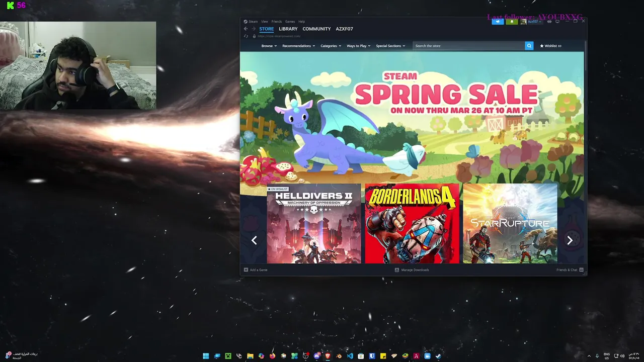Expand the Categories dropdown
Viewport: 644px width, 362px height.
pyautogui.click(x=331, y=46)
